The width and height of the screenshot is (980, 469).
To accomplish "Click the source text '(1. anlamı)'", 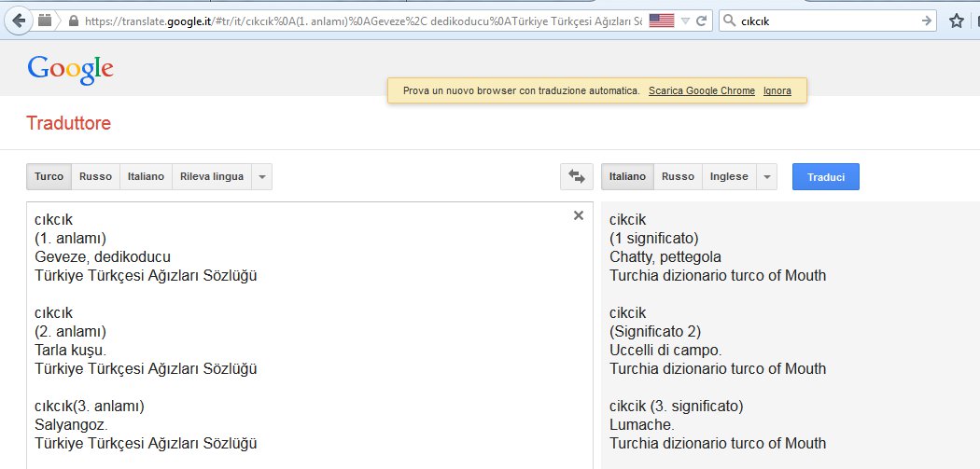I will (71, 238).
